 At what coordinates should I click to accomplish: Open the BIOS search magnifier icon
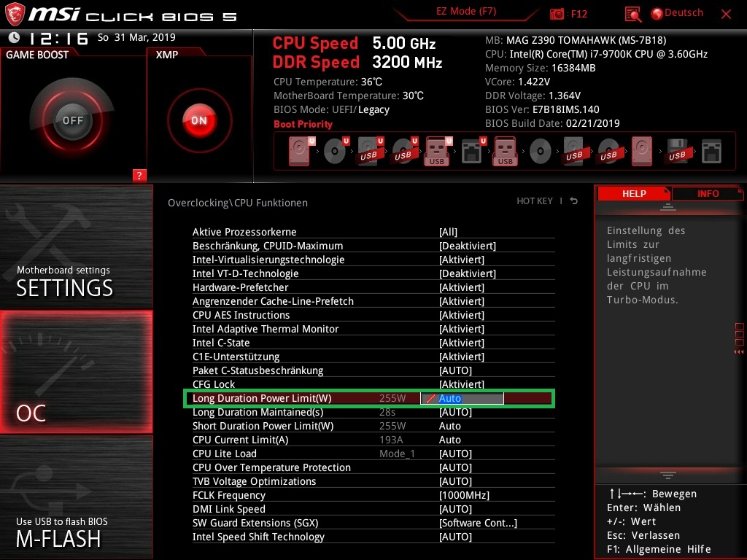pyautogui.click(x=632, y=15)
